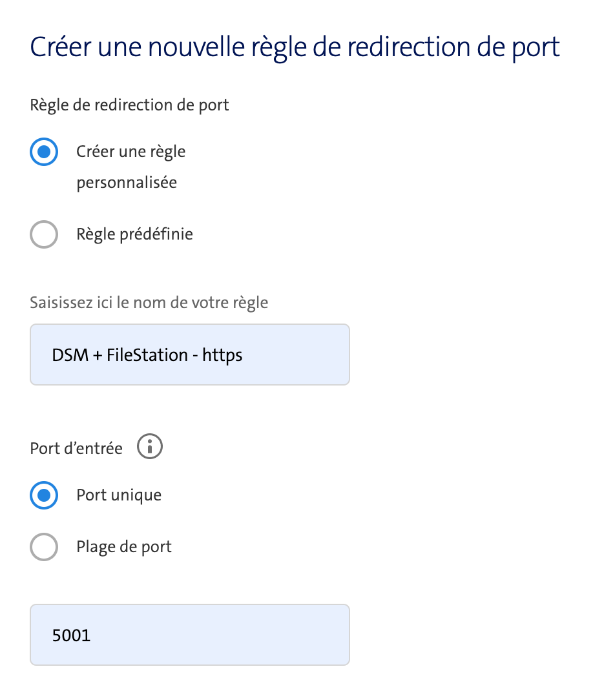Select the 'Créer une règle personnalisée' radio button

click(44, 152)
